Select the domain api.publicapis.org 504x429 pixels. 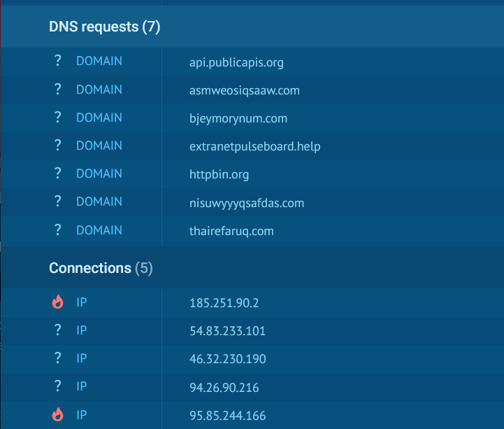pyautogui.click(x=236, y=62)
